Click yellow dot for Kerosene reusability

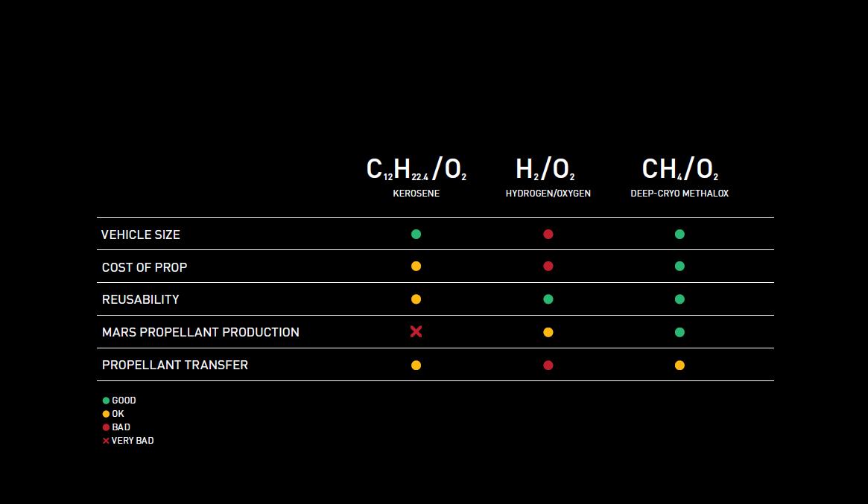pyautogui.click(x=416, y=299)
